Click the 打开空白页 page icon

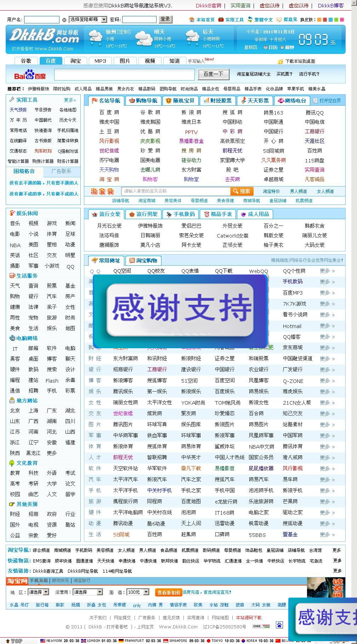315,101
